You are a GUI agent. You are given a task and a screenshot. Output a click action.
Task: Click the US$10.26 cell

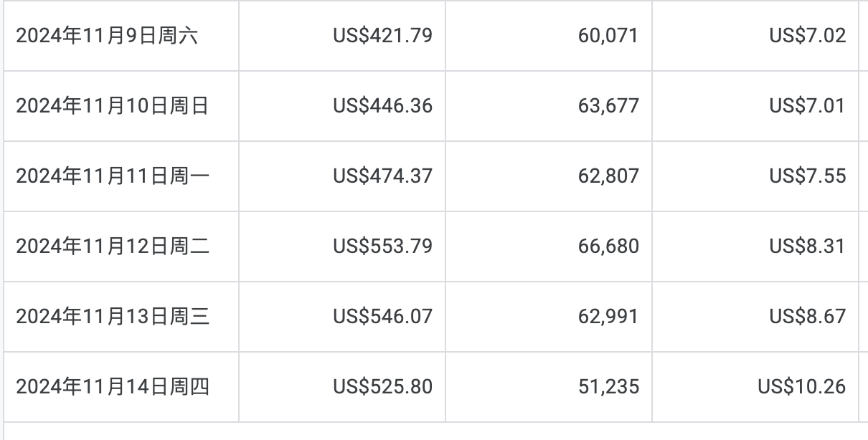pos(755,387)
